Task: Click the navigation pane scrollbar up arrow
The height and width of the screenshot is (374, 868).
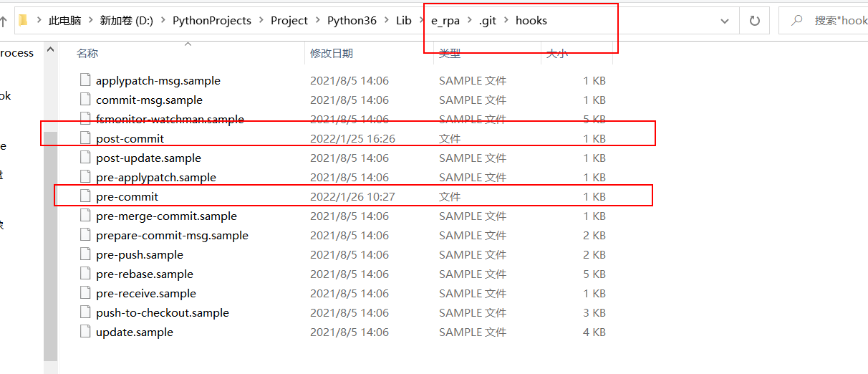Action: (50, 49)
